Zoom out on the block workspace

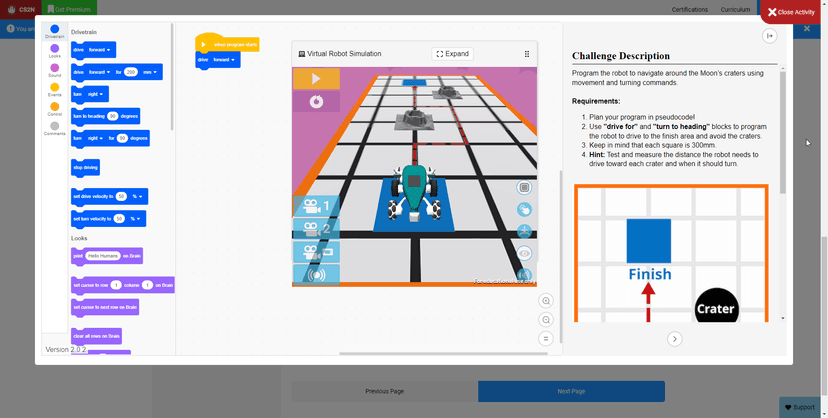pos(546,319)
